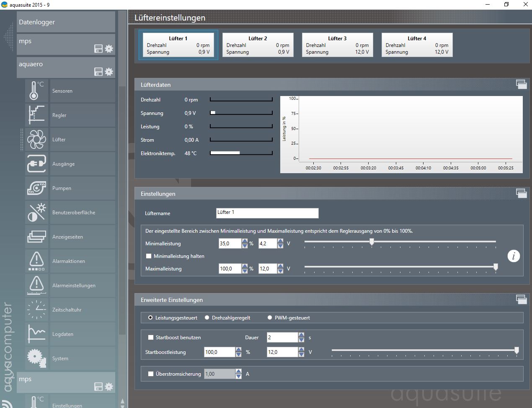
Task: Enable the Minimalleistung halten checkbox
Action: point(149,256)
